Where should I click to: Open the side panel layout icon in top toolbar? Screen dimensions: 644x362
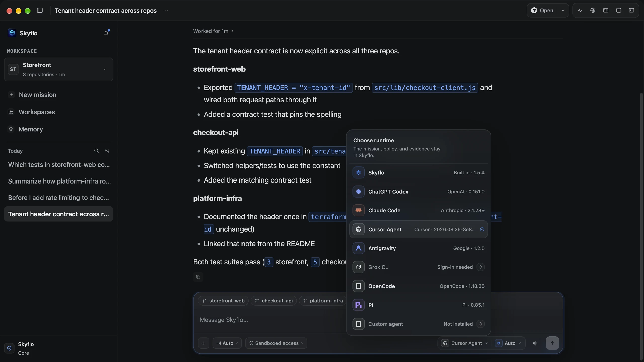619,10
